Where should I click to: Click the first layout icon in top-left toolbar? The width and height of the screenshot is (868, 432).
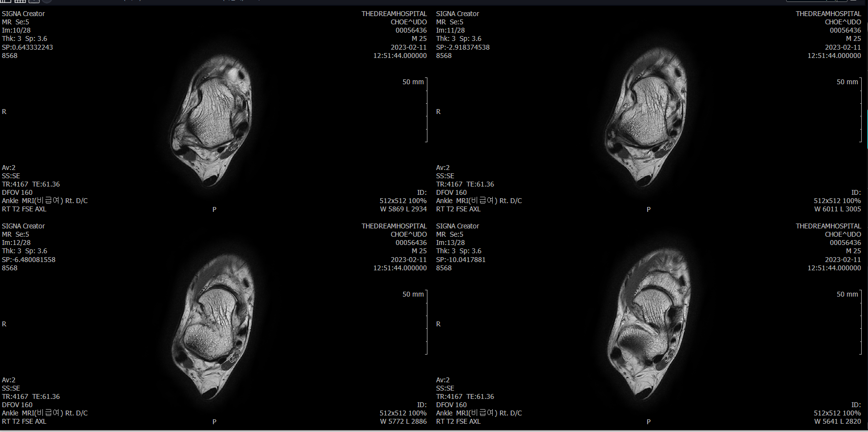(5, 1)
